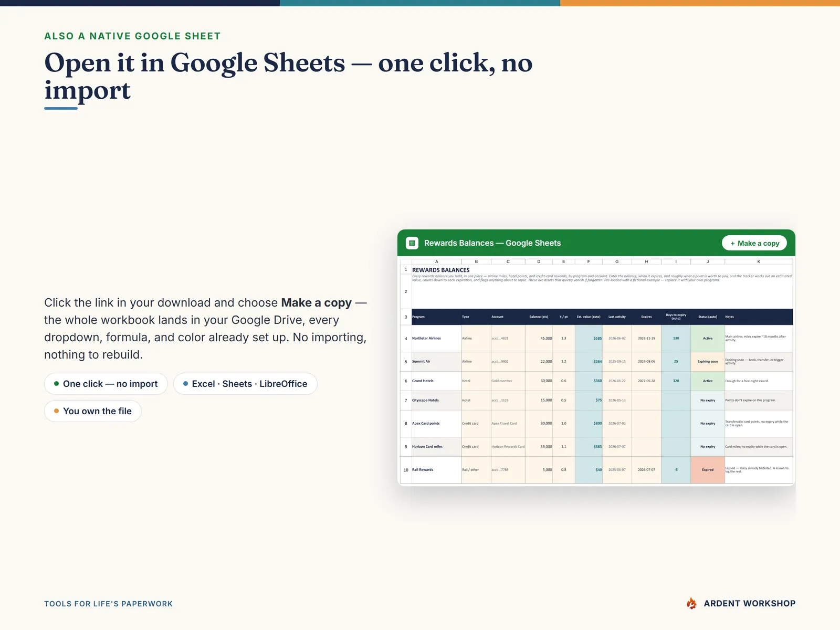This screenshot has height=630, width=840.
Task: Click the 'Rail / other' type cell
Action: [476, 470]
